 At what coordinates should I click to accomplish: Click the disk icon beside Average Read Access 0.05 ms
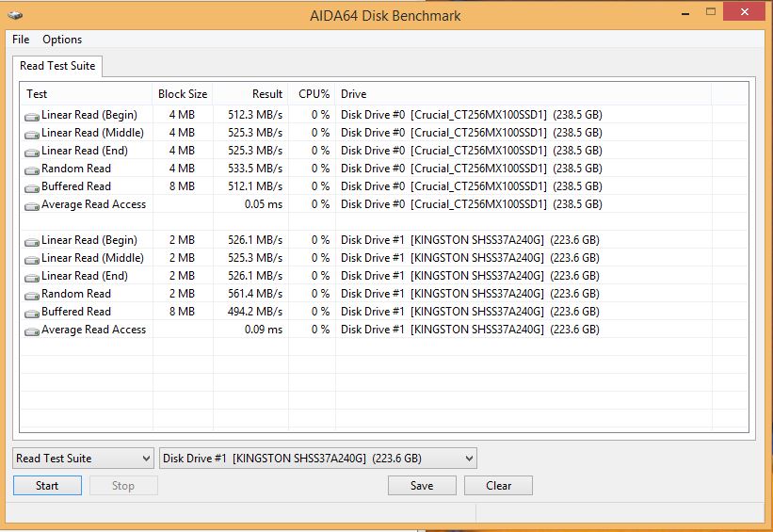32,206
